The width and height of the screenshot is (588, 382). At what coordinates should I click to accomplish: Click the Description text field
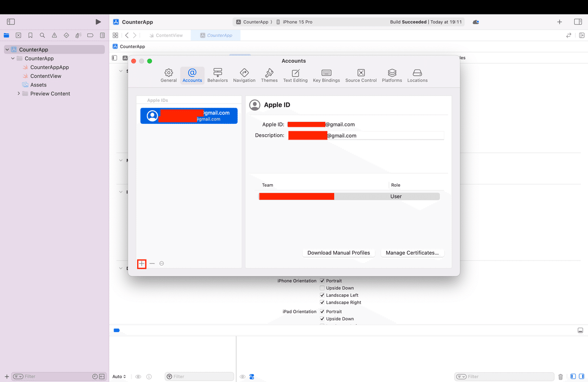click(x=366, y=135)
